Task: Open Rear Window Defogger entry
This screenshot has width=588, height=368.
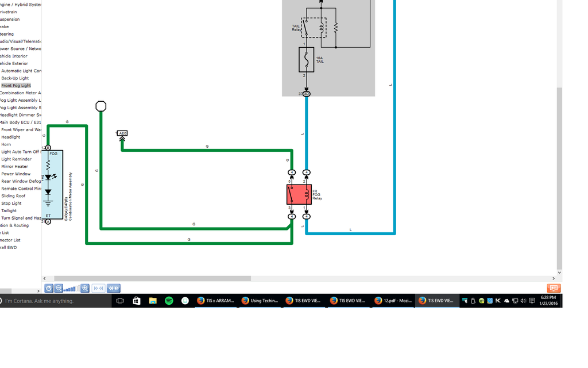Action: (x=21, y=181)
